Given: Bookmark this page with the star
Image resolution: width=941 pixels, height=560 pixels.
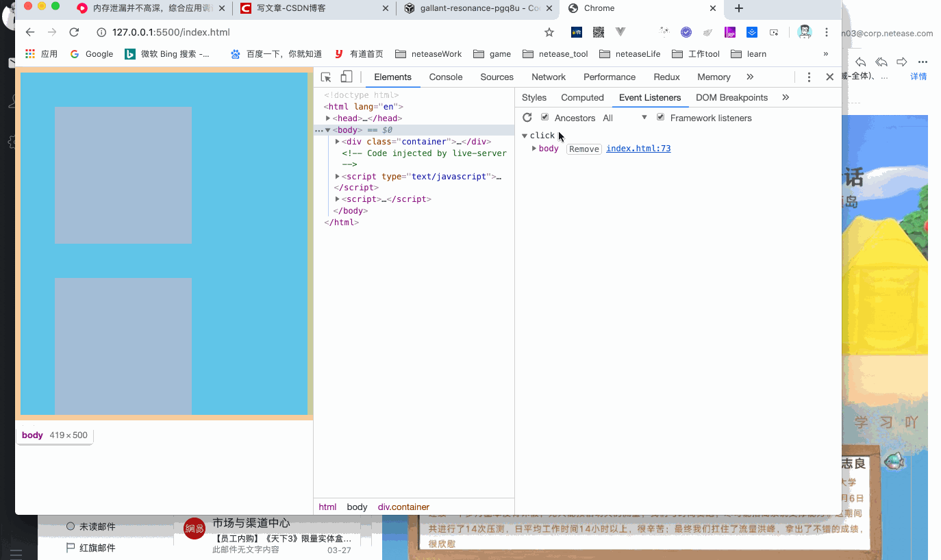Looking at the screenshot, I should [549, 32].
